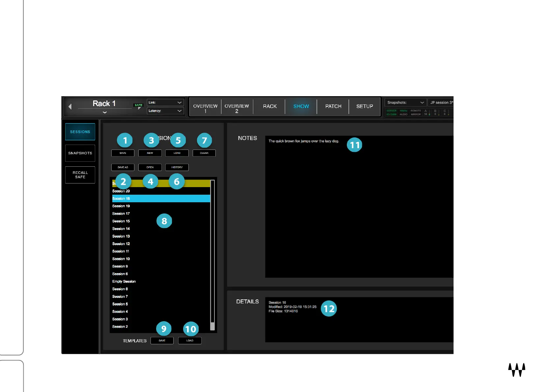The image size is (554, 392).
Task: Click the SERVER status indicator
Action: [391, 111]
